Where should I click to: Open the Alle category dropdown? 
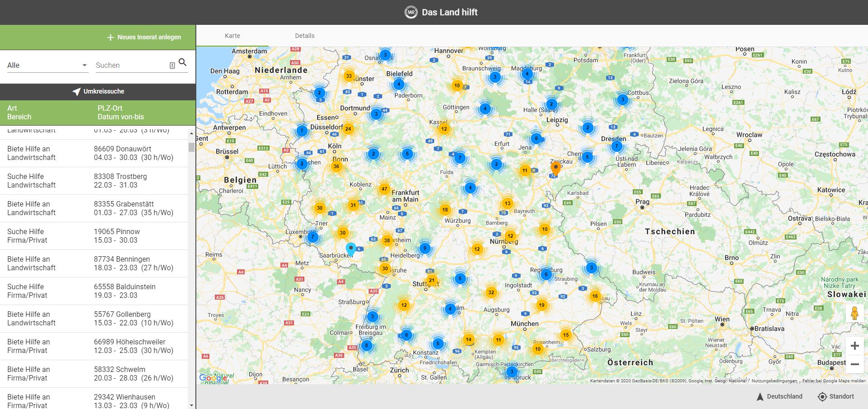point(47,65)
